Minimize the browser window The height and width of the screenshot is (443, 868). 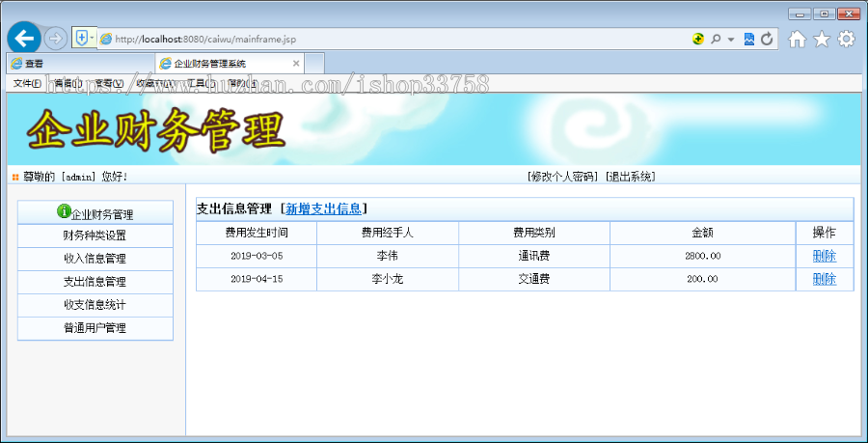[800, 14]
